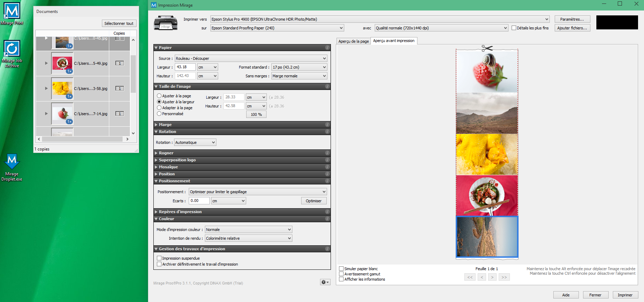The height and width of the screenshot is (302, 644).
Task: Select the strawberry image in print preview
Action: pos(487,72)
